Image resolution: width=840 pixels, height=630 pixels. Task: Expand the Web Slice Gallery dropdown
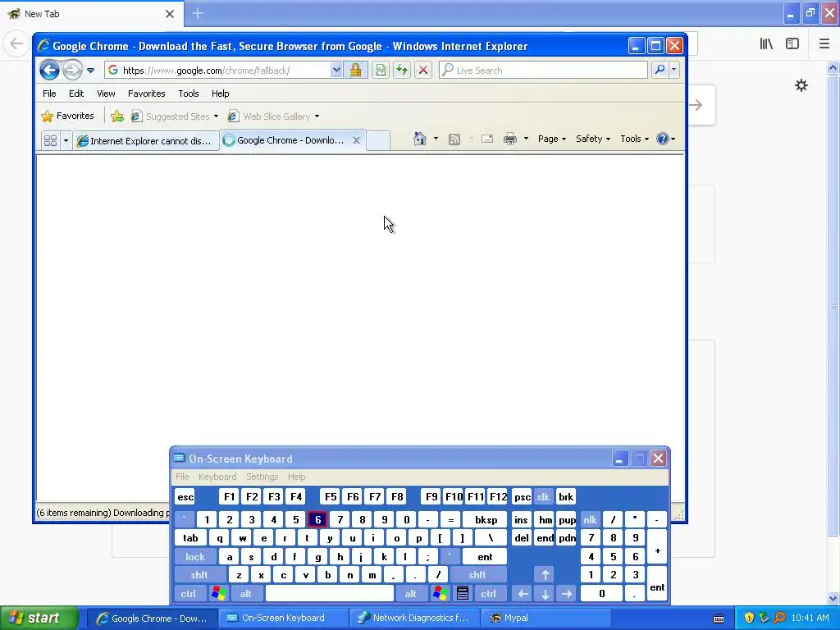(x=317, y=116)
